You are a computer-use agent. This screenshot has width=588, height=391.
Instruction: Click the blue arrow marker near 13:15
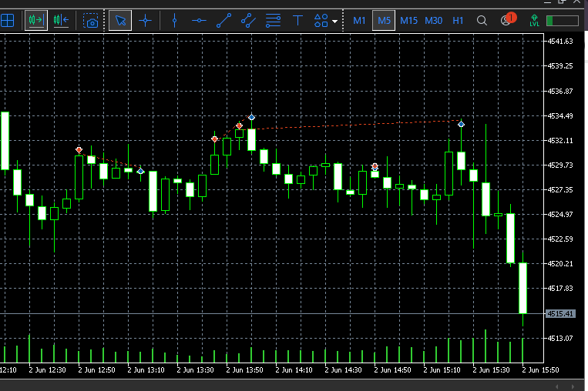point(140,171)
